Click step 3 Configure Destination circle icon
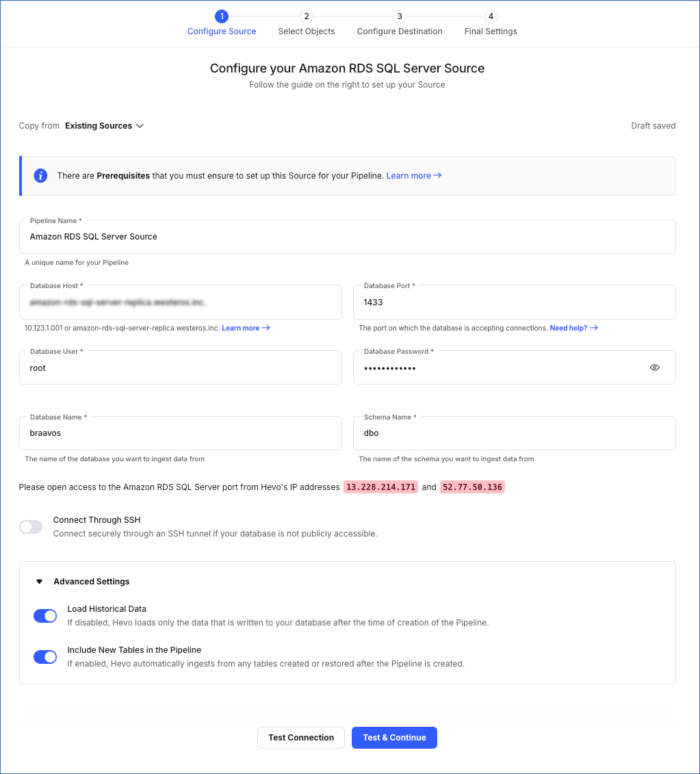This screenshot has width=700, height=774. pos(399,16)
